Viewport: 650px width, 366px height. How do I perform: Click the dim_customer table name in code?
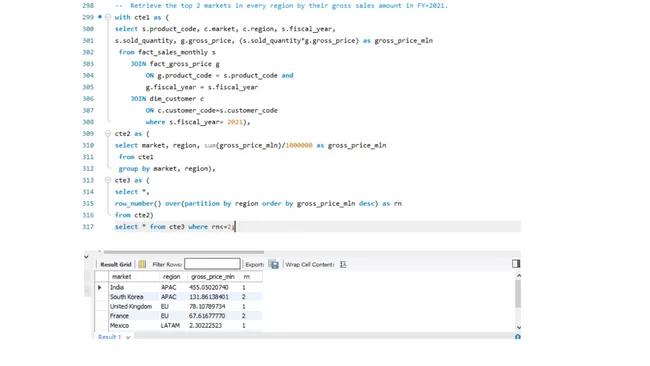coord(173,99)
